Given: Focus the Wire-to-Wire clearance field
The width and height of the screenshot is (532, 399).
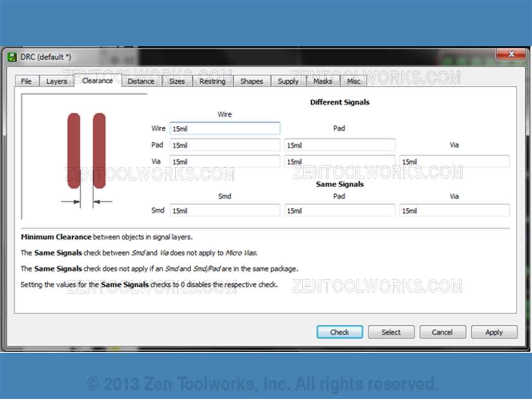Looking at the screenshot, I should coord(225,129).
